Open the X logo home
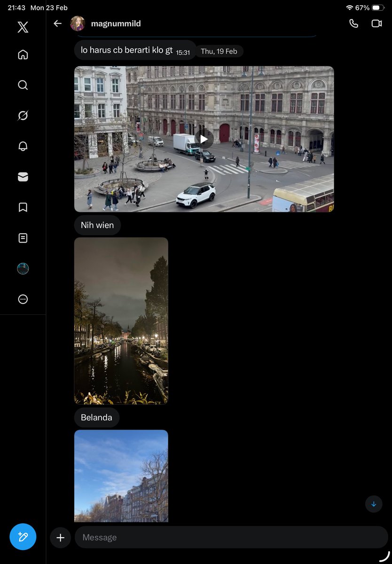 coord(23,27)
